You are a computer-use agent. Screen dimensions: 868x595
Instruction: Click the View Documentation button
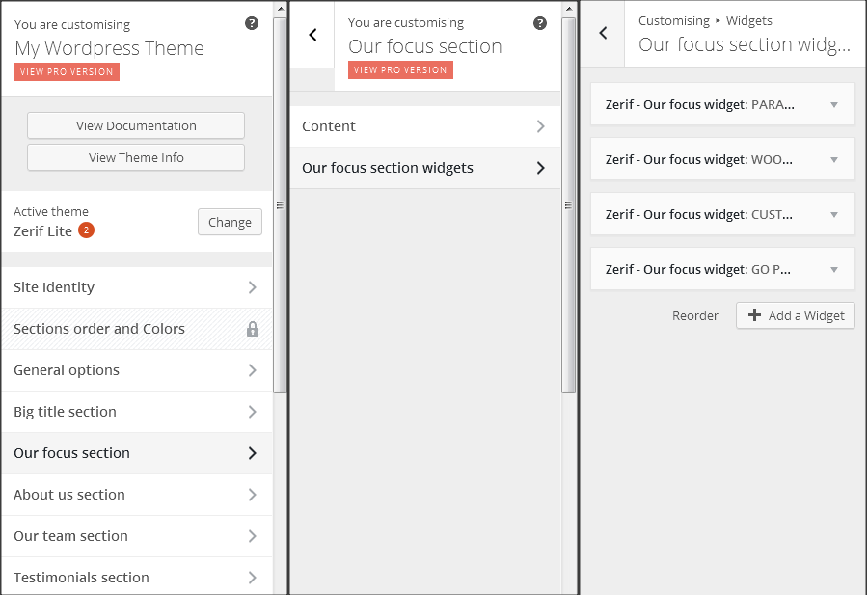coord(135,124)
